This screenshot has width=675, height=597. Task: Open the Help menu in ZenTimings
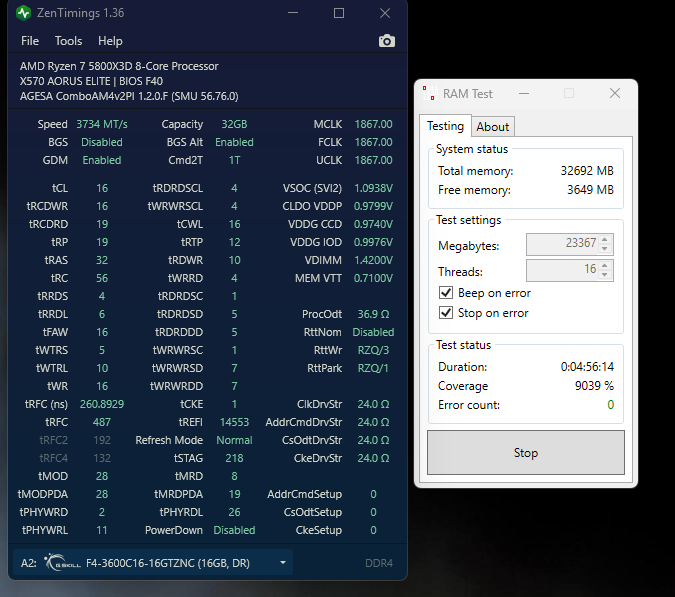(110, 41)
